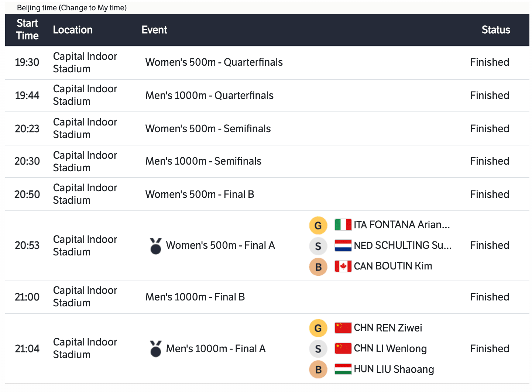Click the silver badge for SCHULTING
532x392 pixels.
point(318,246)
